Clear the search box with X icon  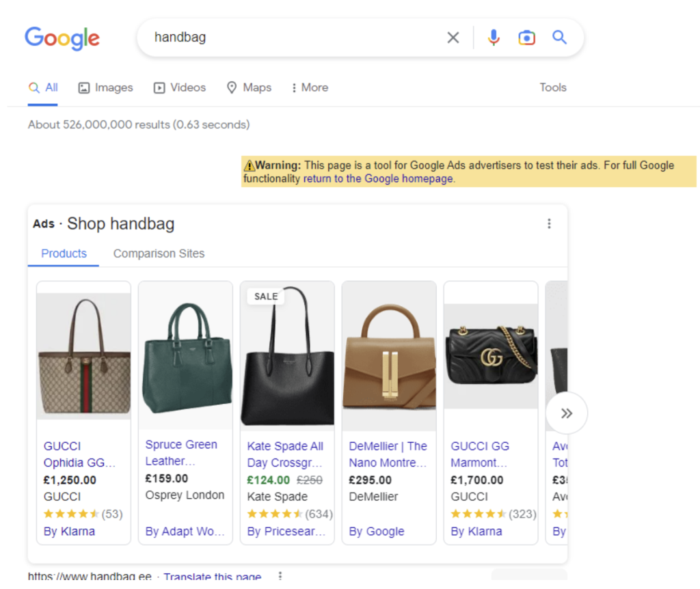453,38
